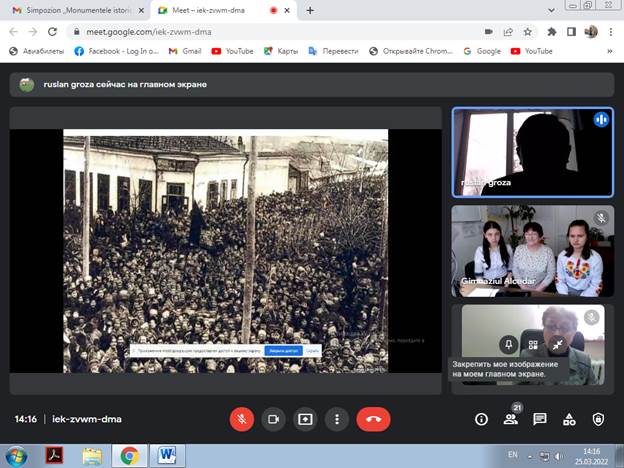The image size is (624, 468).
Task: Show the participants list panel
Action: 510,419
